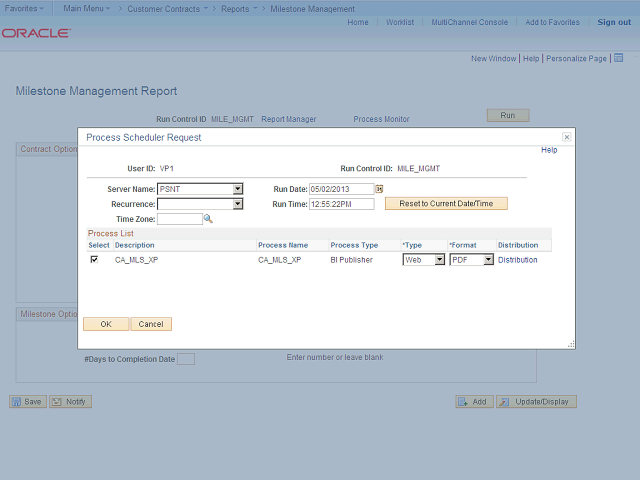The width and height of the screenshot is (640, 480).
Task: Click into the Run Time field
Action: 336,203
